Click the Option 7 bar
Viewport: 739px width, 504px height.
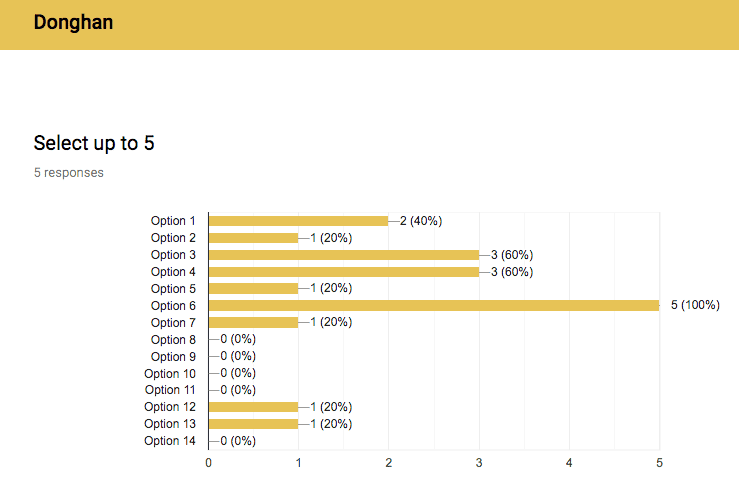coord(254,322)
